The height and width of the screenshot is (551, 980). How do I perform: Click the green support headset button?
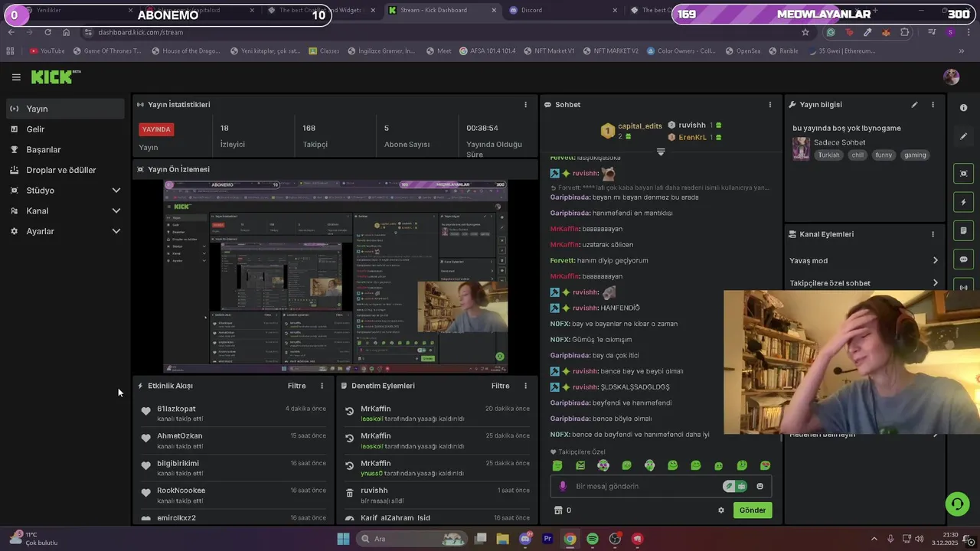coord(956,504)
